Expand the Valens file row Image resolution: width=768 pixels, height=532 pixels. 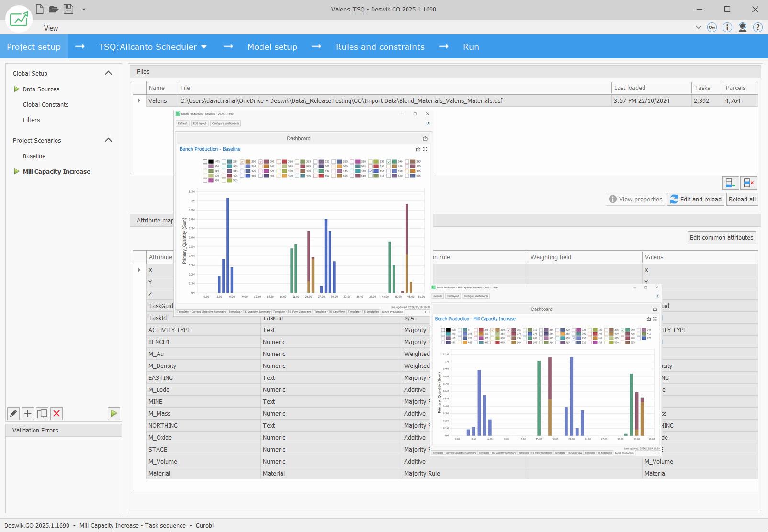point(139,101)
